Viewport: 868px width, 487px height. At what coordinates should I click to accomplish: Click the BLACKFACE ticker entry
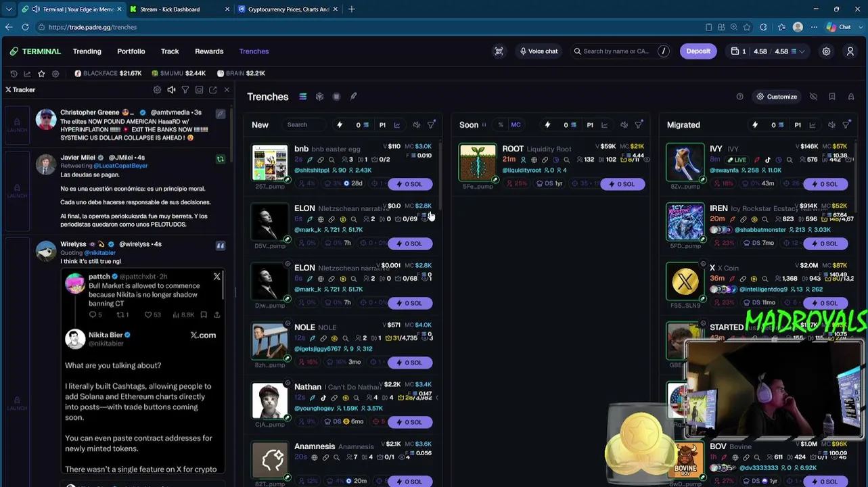(108, 73)
